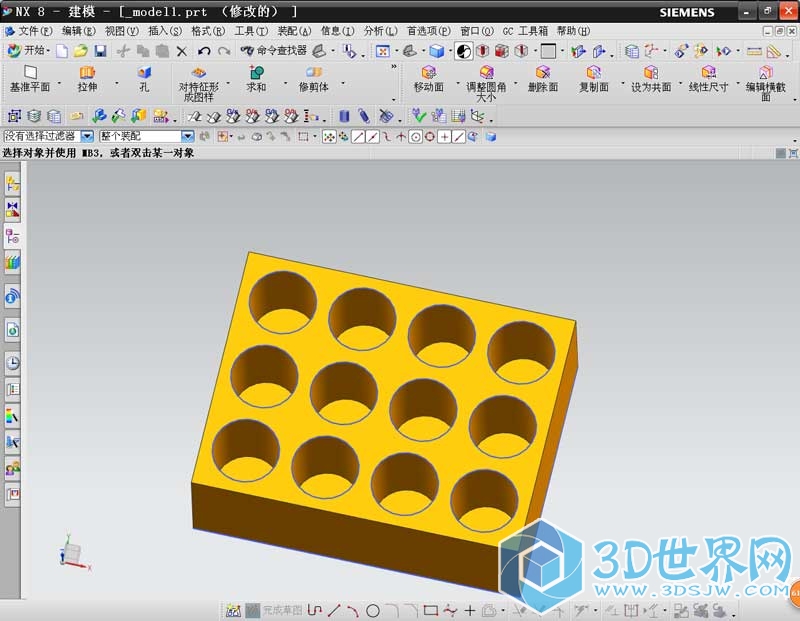
Task: Select the 拉伸 extrude tool
Action: point(87,79)
